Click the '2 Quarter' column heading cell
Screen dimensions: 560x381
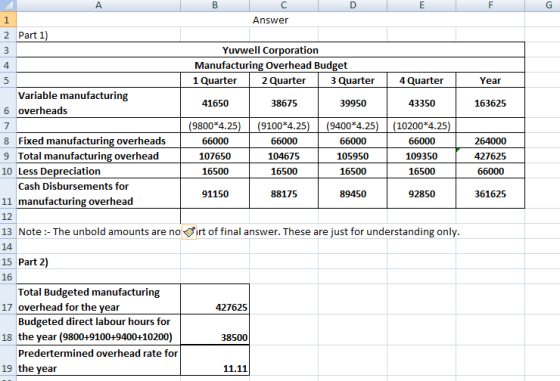tap(284, 80)
